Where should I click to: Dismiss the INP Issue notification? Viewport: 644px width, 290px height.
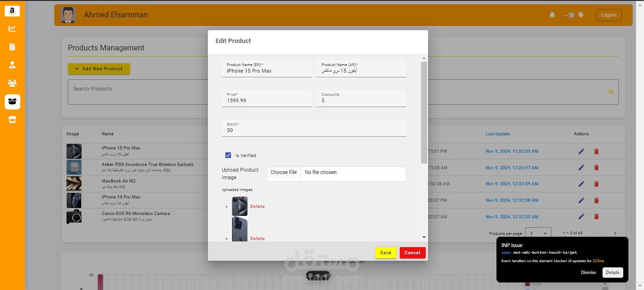click(x=588, y=273)
